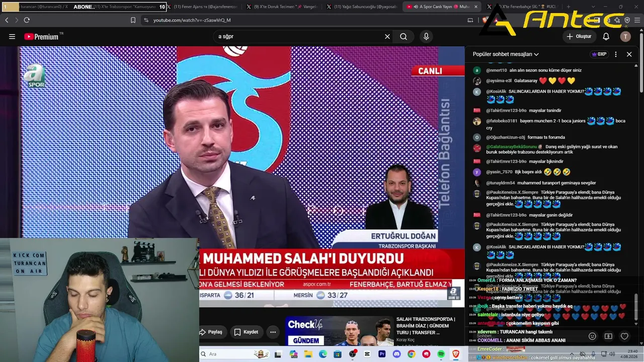The height and width of the screenshot is (362, 644).
Task: Open Adobe Premiere Pro from the taskbar
Action: [382, 354]
